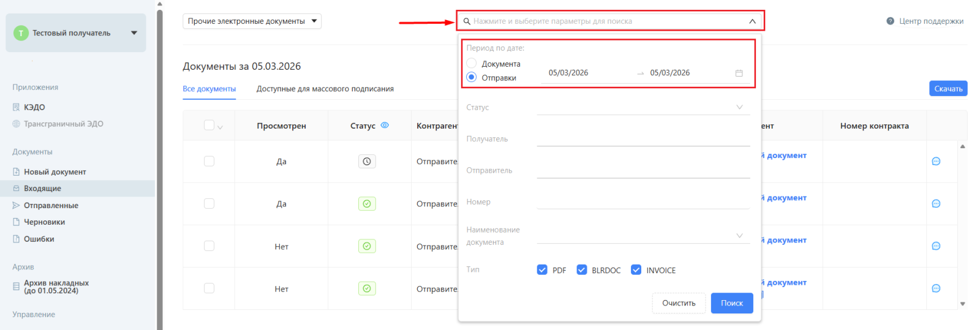Click the help icon beside Центр поддержки
Screen dimensions: 980x330
pyautogui.click(x=890, y=21)
